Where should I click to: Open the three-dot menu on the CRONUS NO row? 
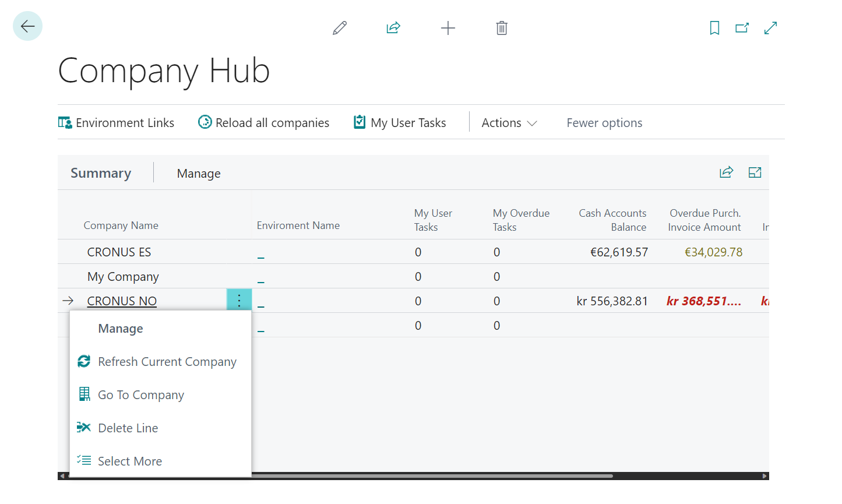click(x=239, y=299)
